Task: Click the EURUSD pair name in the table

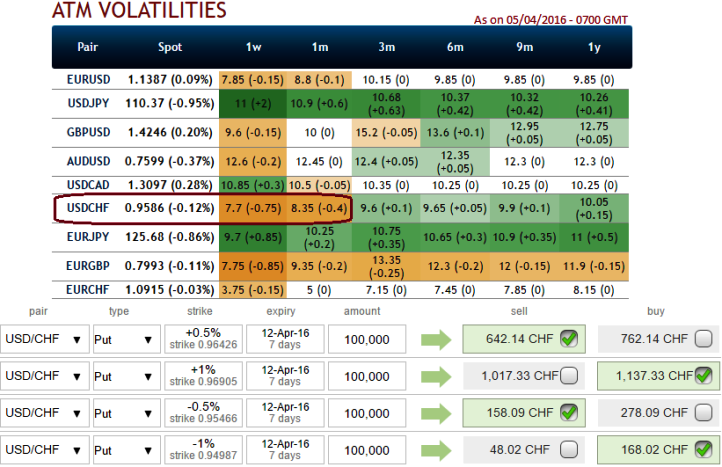Action: tap(86, 79)
